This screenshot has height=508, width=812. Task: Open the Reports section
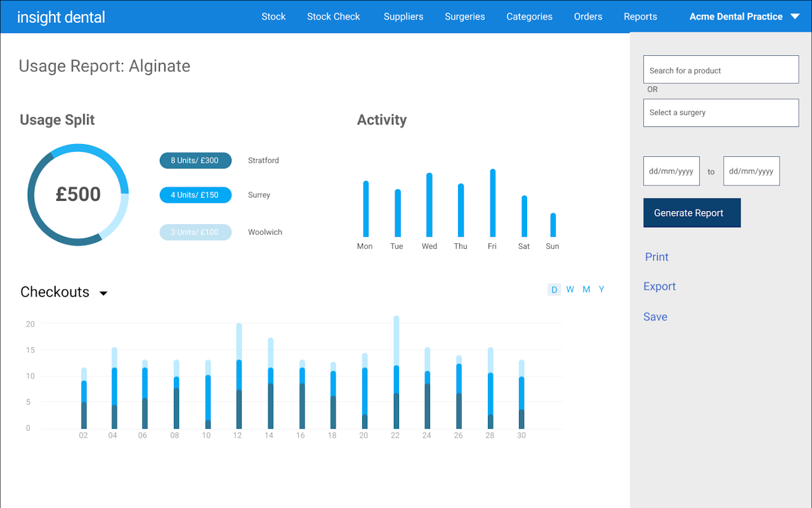click(640, 17)
